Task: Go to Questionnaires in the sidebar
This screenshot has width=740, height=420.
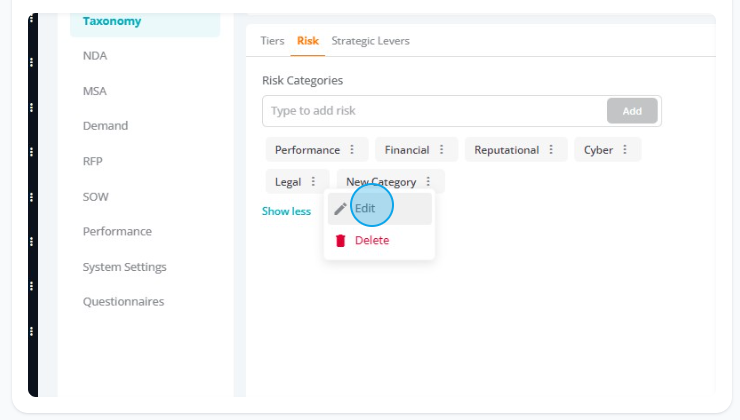Action: coord(123,302)
